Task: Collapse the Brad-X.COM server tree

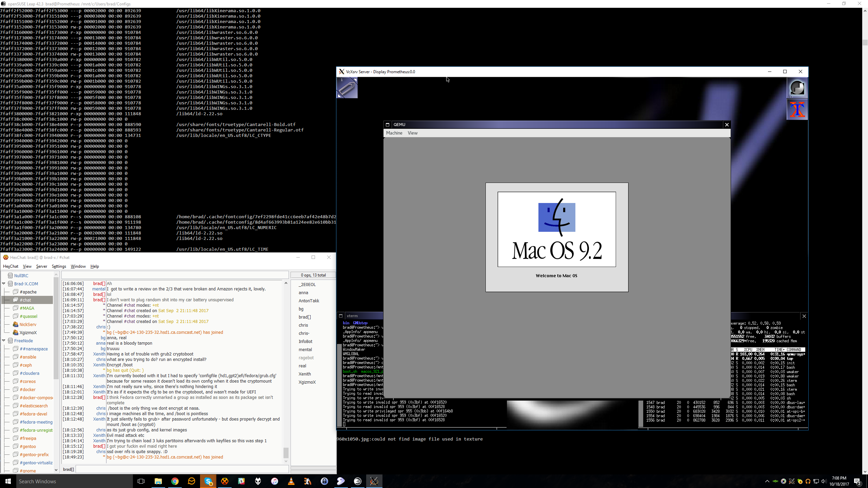Action: (x=4, y=284)
